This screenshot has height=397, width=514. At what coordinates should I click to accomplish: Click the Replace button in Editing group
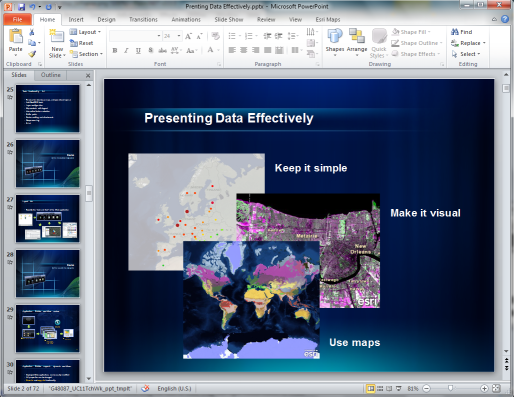468,43
